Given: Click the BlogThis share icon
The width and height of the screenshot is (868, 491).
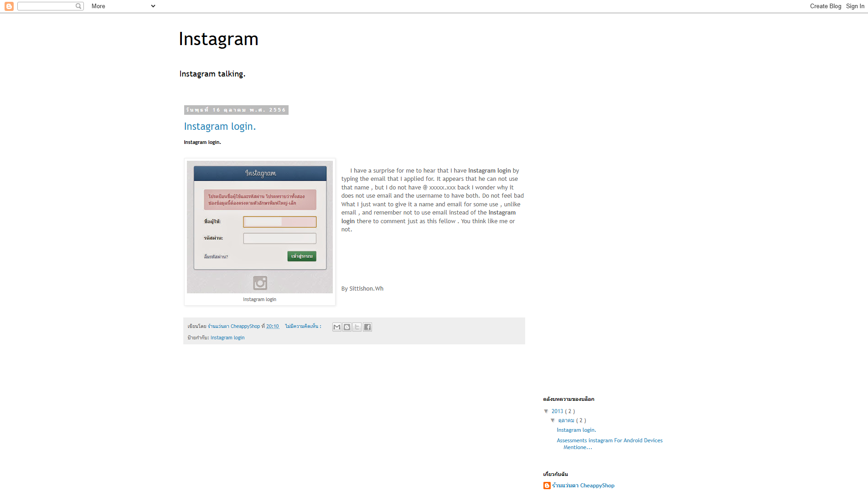Looking at the screenshot, I should 347,327.
